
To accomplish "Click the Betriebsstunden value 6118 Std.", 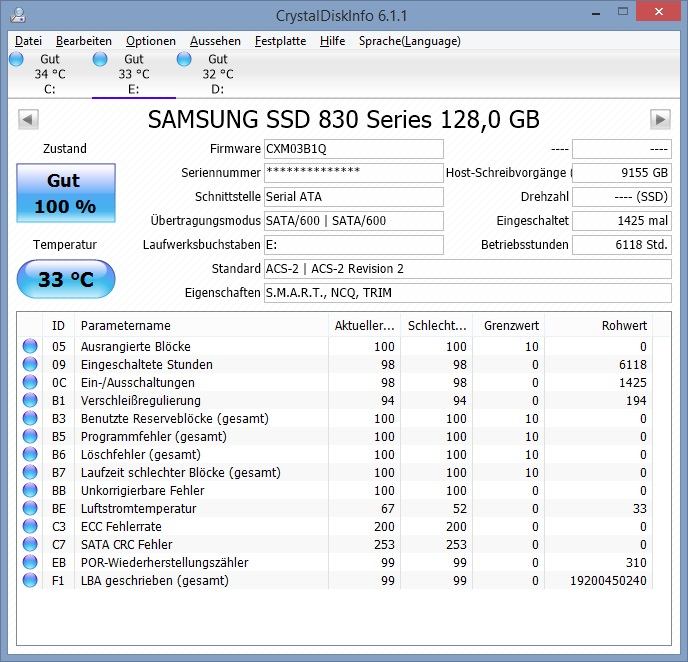I will pos(622,245).
